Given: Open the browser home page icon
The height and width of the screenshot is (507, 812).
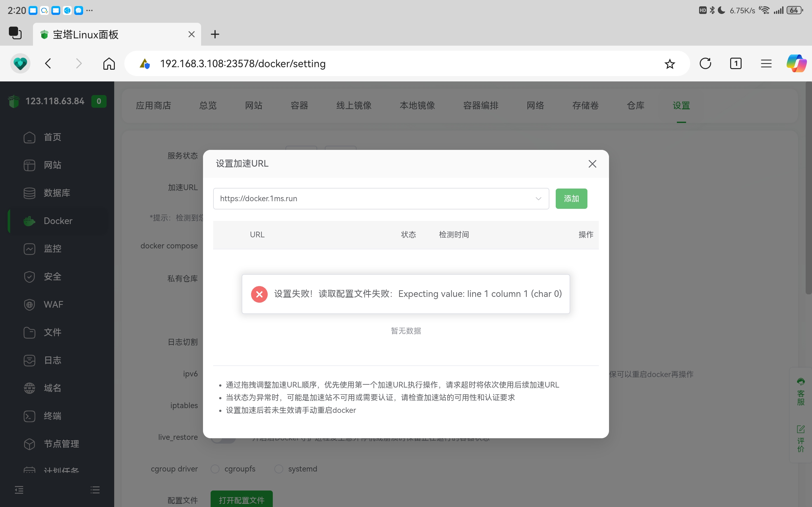Looking at the screenshot, I should (x=109, y=63).
